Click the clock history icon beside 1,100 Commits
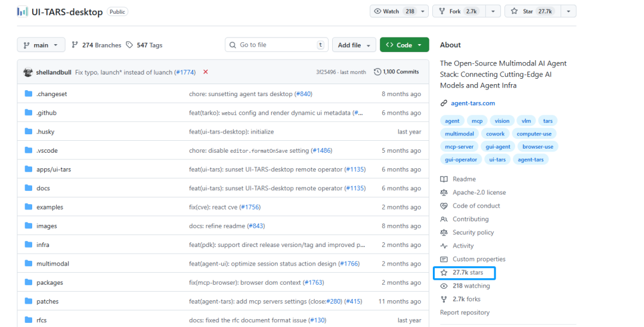This screenshot has width=644, height=327. point(377,72)
